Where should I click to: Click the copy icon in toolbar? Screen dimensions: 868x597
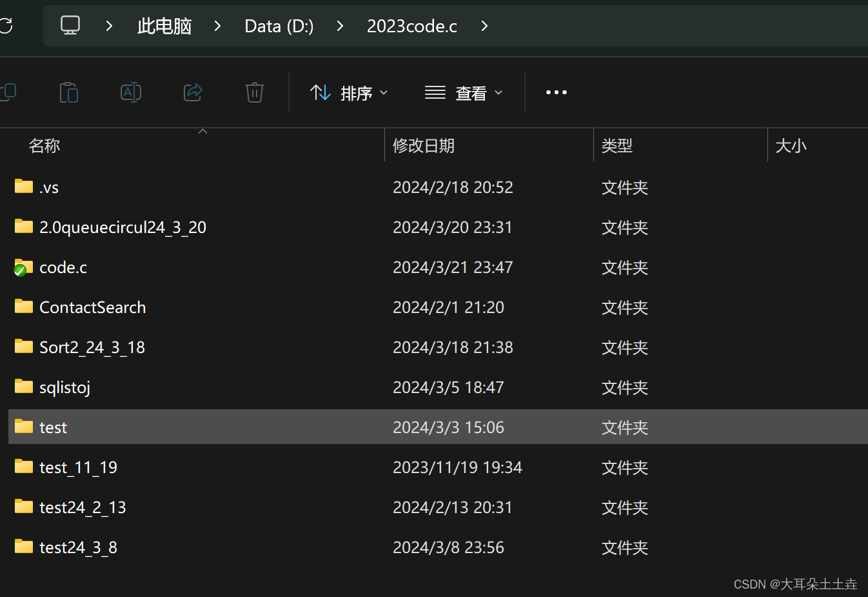click(x=8, y=92)
